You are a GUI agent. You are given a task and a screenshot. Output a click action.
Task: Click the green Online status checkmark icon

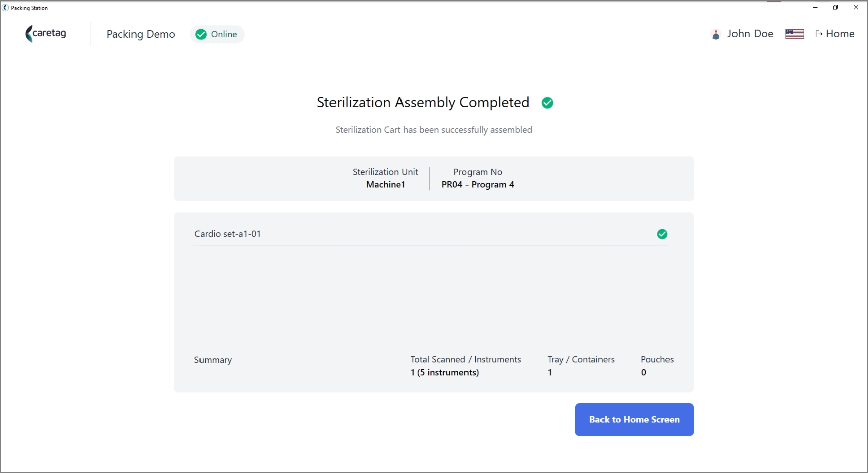(x=201, y=34)
